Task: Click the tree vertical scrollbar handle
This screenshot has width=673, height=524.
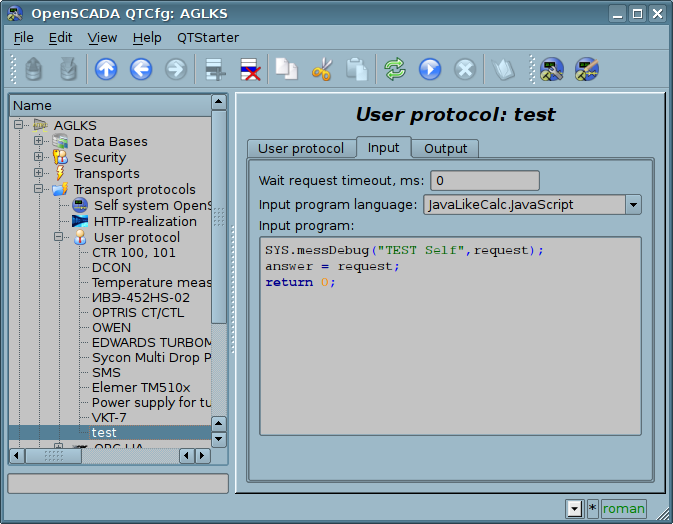Action: click(218, 217)
